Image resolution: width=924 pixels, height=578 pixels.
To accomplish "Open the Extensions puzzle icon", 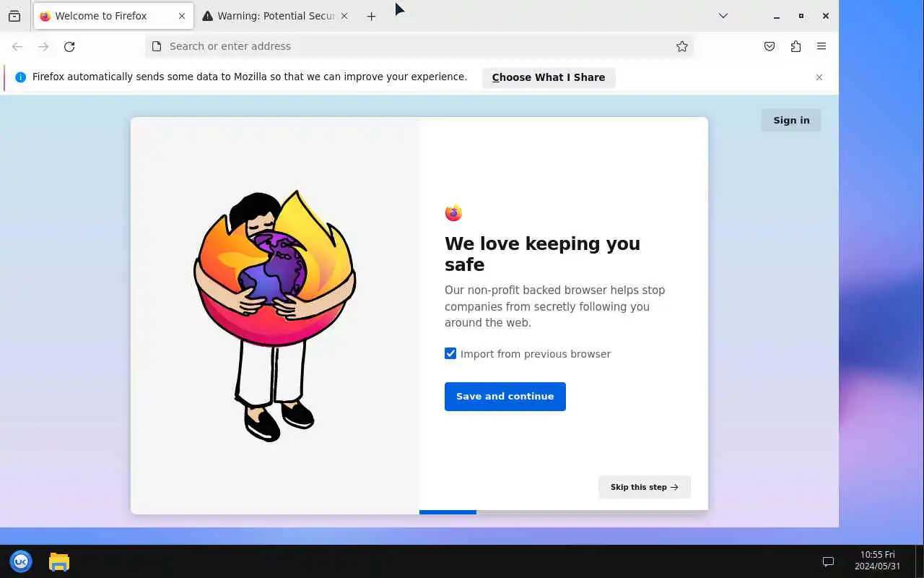I will tap(796, 46).
